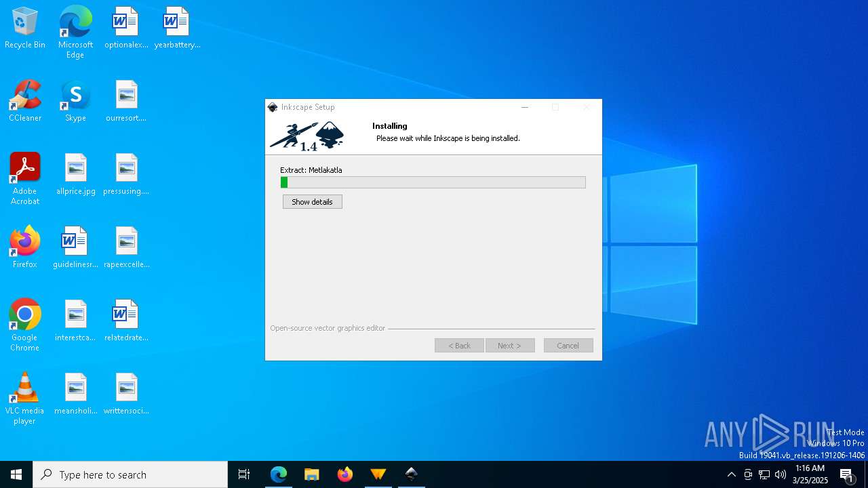Click Show details in Inkscape Setup
The width and height of the screenshot is (868, 488).
point(313,202)
